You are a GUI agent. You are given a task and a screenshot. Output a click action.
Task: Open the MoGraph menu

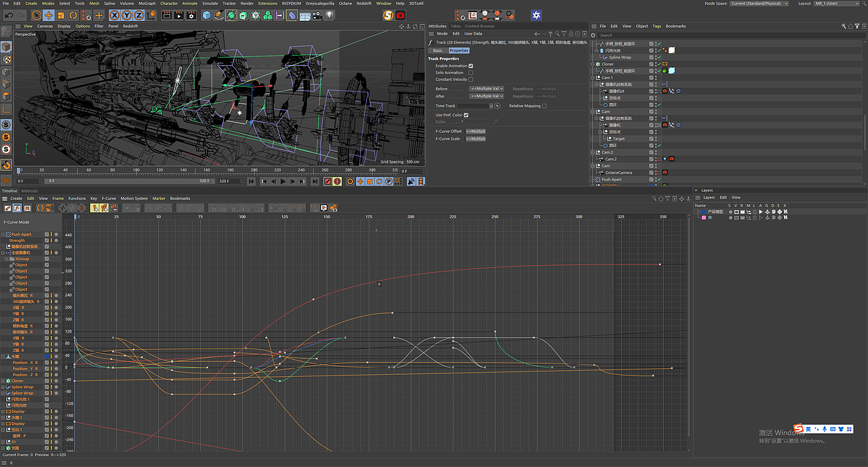[147, 3]
